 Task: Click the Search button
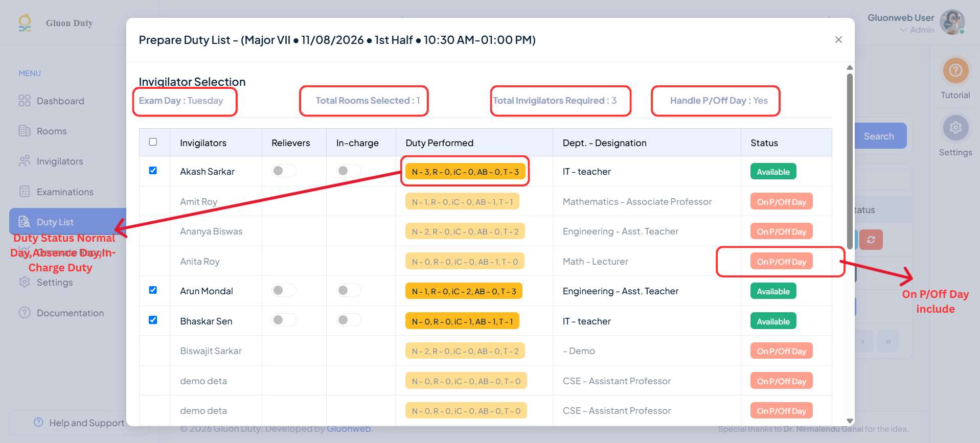[879, 136]
